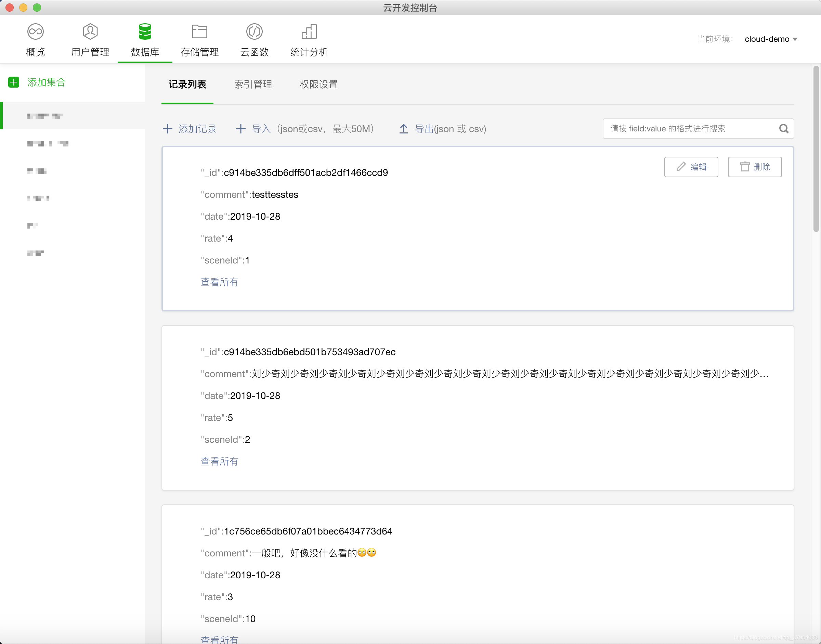The image size is (821, 644).
Task: Click the plus icon beside 添加记录
Action: coord(167,129)
